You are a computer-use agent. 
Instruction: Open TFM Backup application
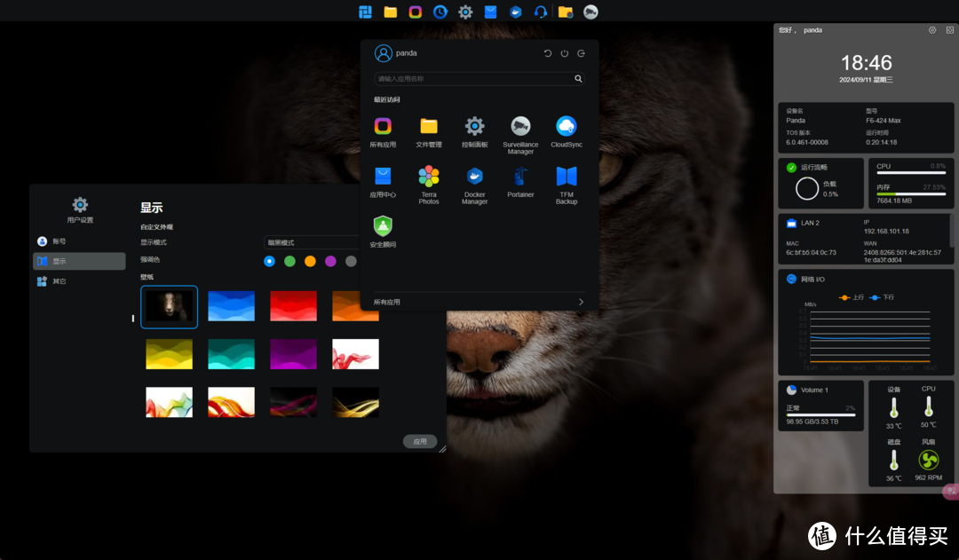tap(566, 177)
